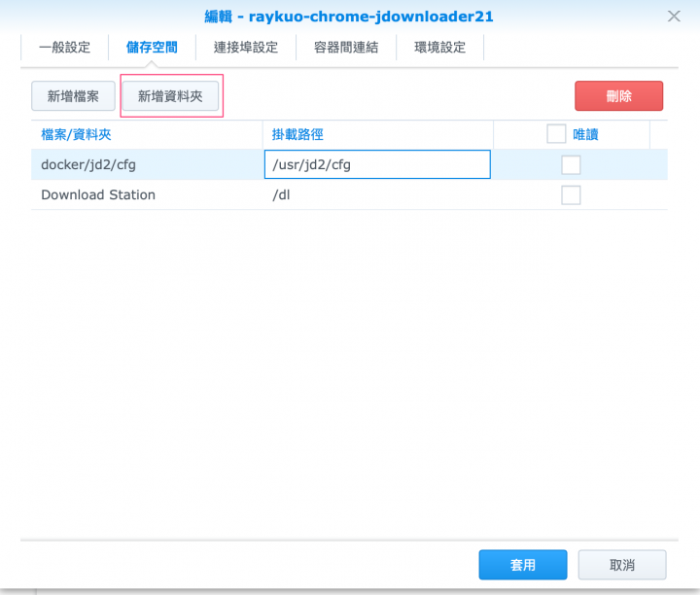The height and width of the screenshot is (595, 700).
Task: Open the 環境設定 tab
Action: pos(439,47)
